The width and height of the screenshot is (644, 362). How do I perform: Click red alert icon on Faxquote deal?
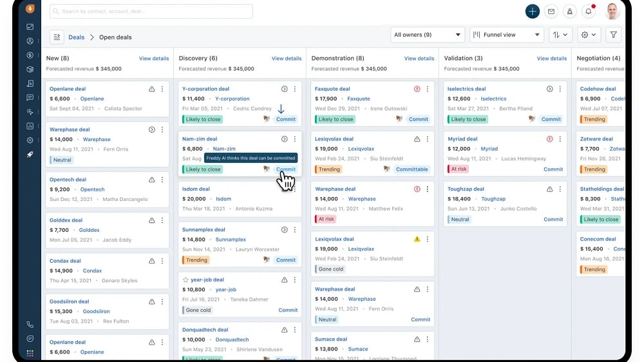click(x=417, y=89)
